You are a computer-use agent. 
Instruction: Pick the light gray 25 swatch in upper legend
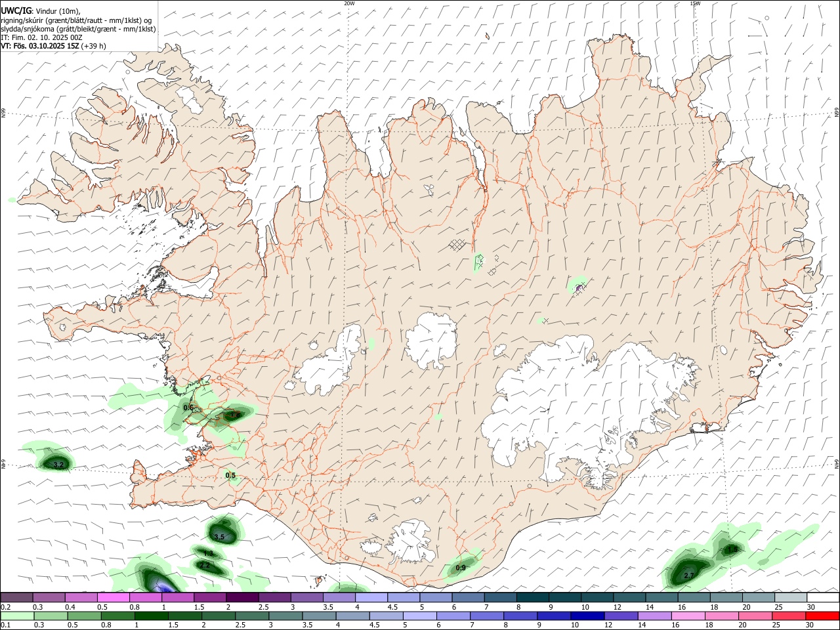[x=791, y=598]
